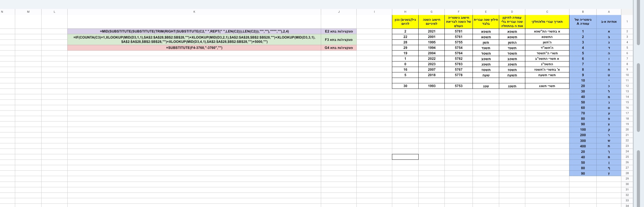Click the MID SUBSTITUTE formula cell in column K
The image size is (644, 207).
point(194,31)
